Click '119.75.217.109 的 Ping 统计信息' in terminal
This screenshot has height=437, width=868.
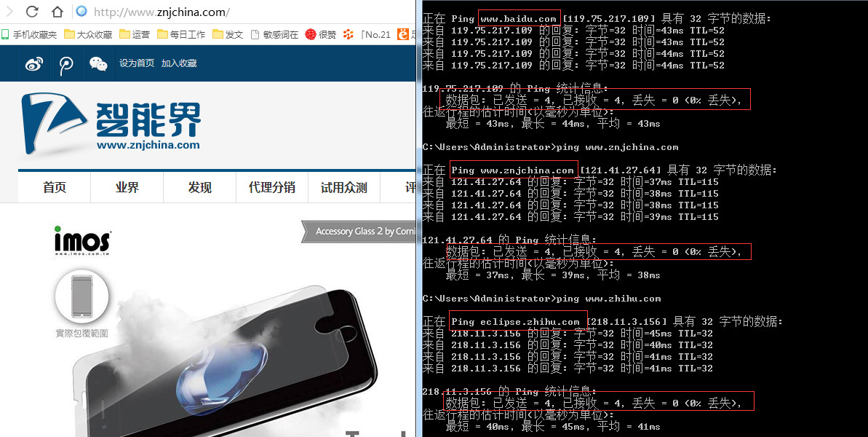click(515, 89)
